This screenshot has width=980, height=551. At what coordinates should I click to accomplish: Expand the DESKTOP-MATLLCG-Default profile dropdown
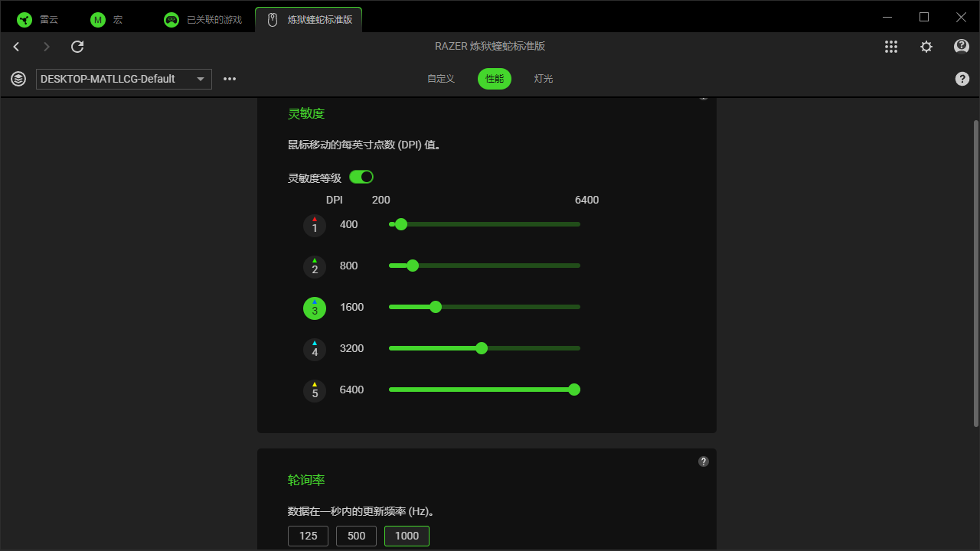click(124, 79)
